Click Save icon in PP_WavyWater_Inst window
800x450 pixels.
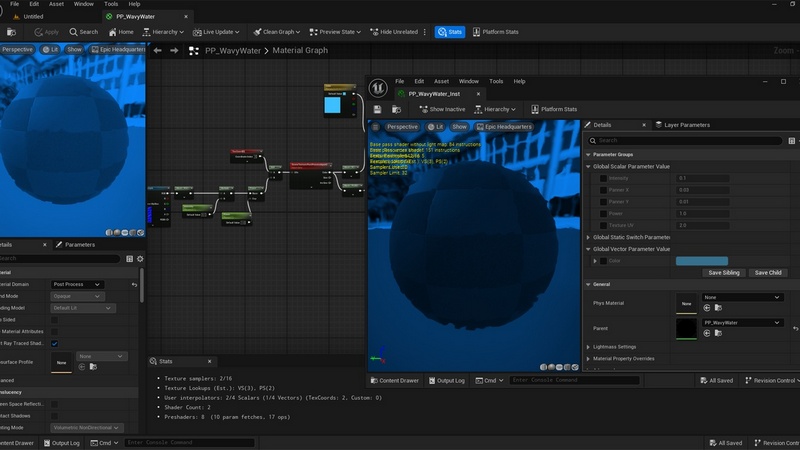377,109
